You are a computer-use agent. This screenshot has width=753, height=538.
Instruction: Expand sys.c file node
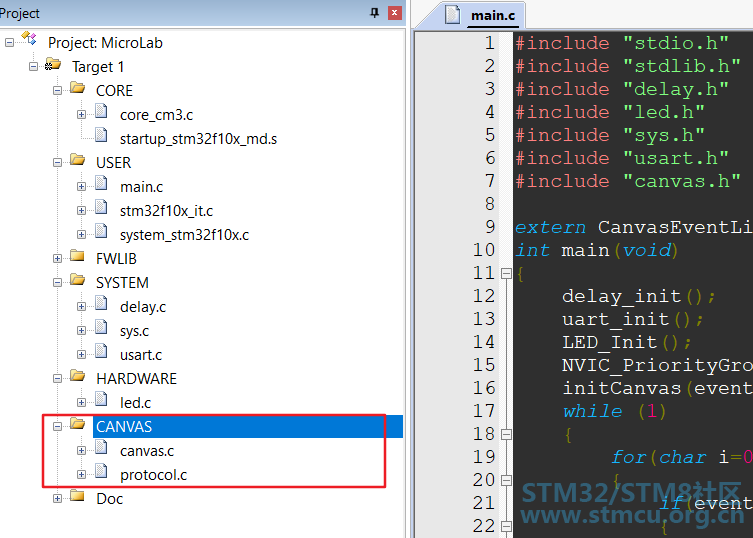pyautogui.click(x=81, y=330)
